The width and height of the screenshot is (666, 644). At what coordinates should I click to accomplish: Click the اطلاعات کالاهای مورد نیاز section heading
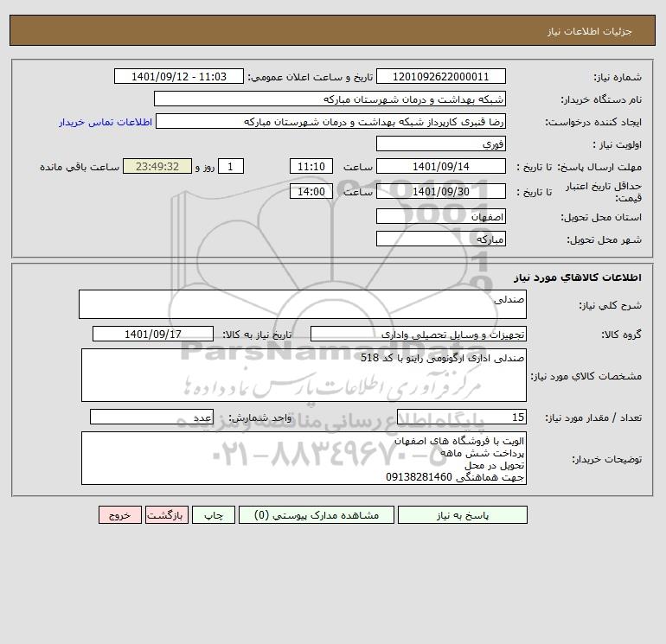[x=578, y=277]
